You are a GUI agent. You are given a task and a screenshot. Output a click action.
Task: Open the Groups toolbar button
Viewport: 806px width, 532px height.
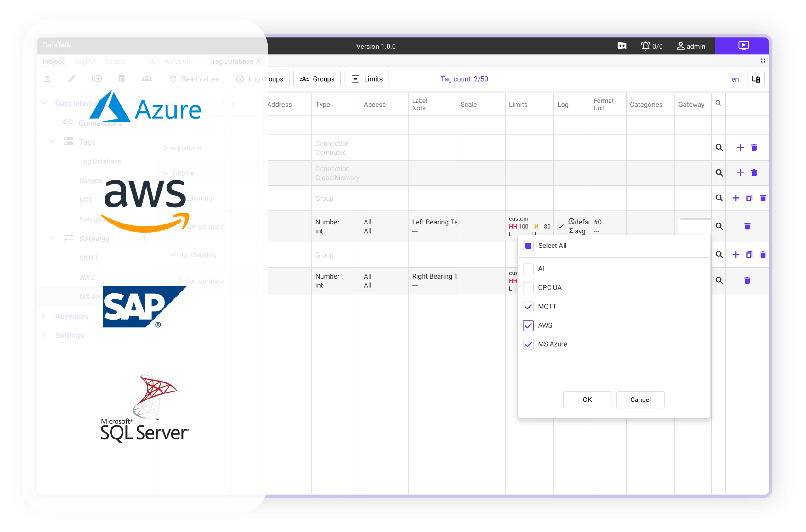317,79
